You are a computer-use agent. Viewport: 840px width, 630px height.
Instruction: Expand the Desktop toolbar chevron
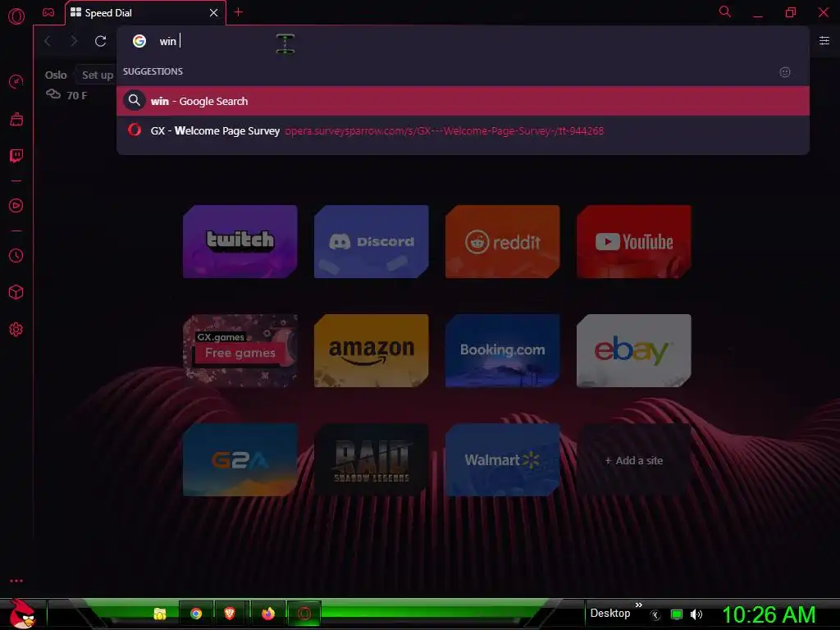(x=638, y=605)
